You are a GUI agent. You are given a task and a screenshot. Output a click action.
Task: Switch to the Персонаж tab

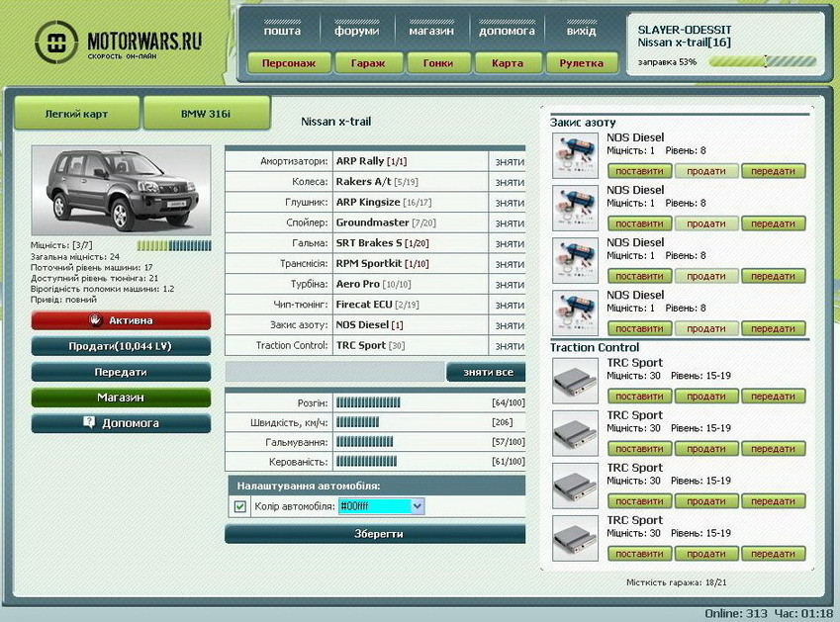click(289, 63)
